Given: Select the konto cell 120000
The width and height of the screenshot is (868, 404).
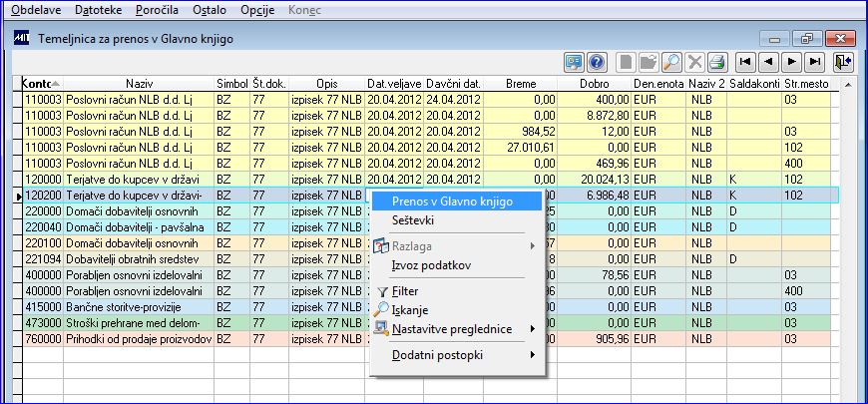Looking at the screenshot, I should tap(43, 180).
